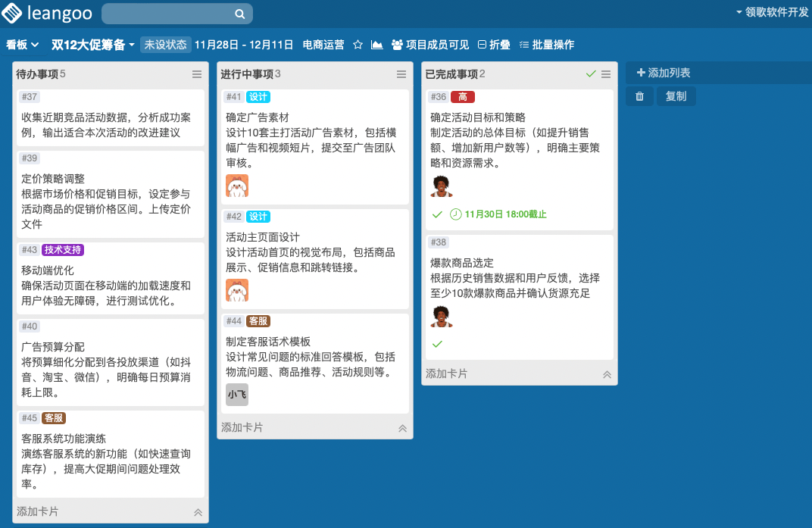This screenshot has width=812, height=528.
Task: Toggle the done checkmark on card #38
Action: [x=437, y=344]
